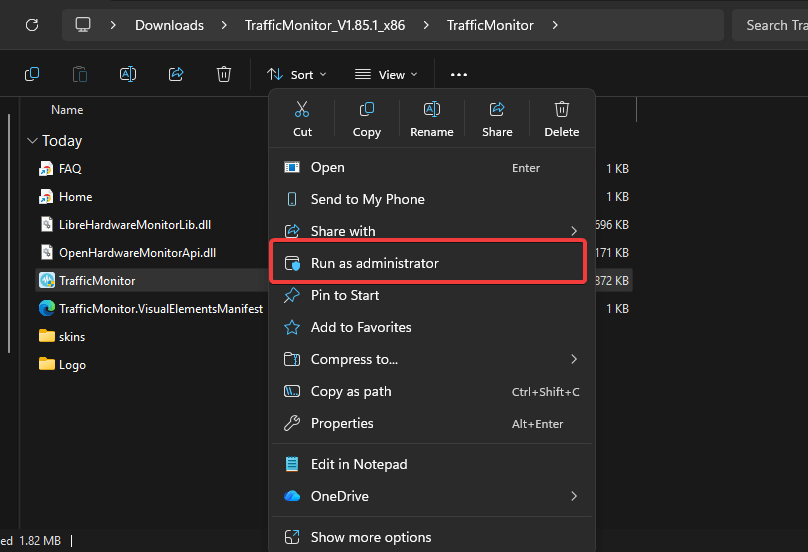
Task: Open the Sort dropdown in toolbar
Action: coord(296,75)
